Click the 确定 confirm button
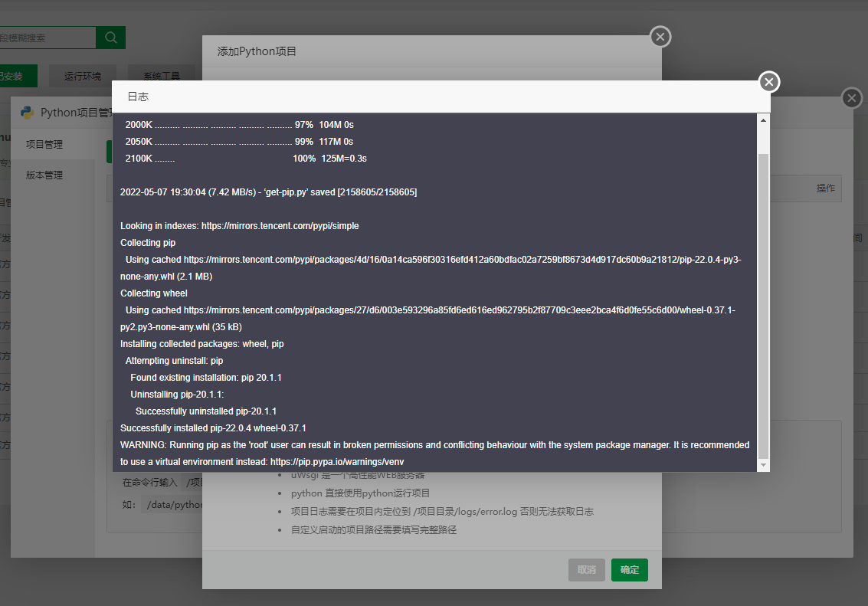The image size is (868, 606). click(630, 569)
